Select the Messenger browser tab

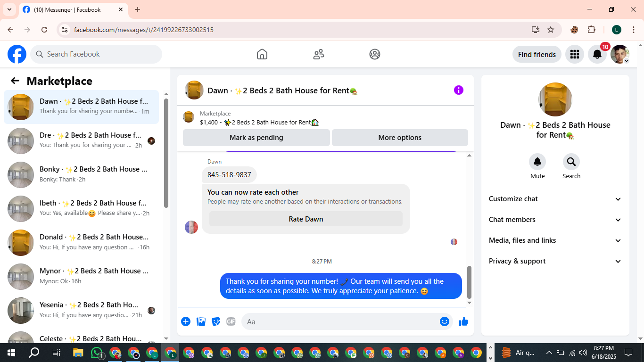(73, 9)
